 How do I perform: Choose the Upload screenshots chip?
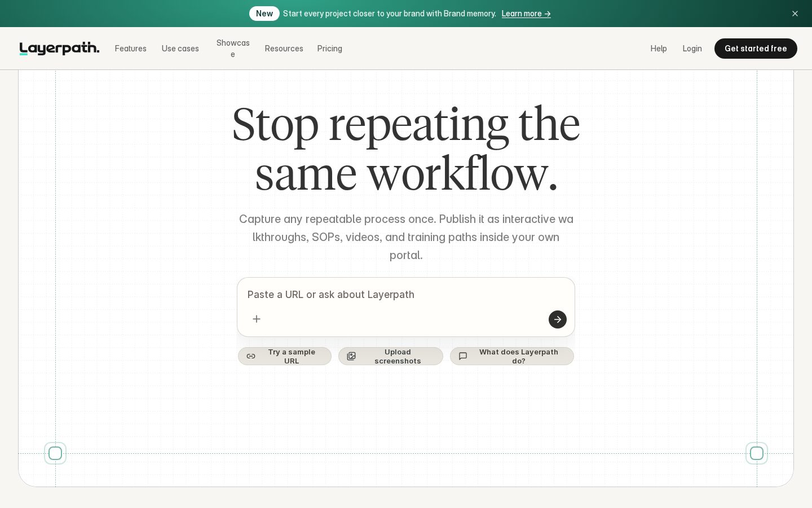click(x=391, y=356)
